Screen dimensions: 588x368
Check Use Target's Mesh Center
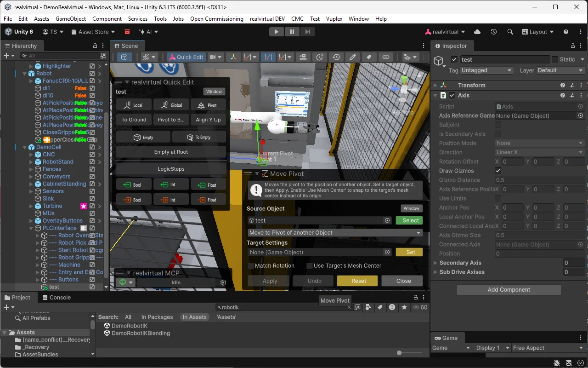310,266
